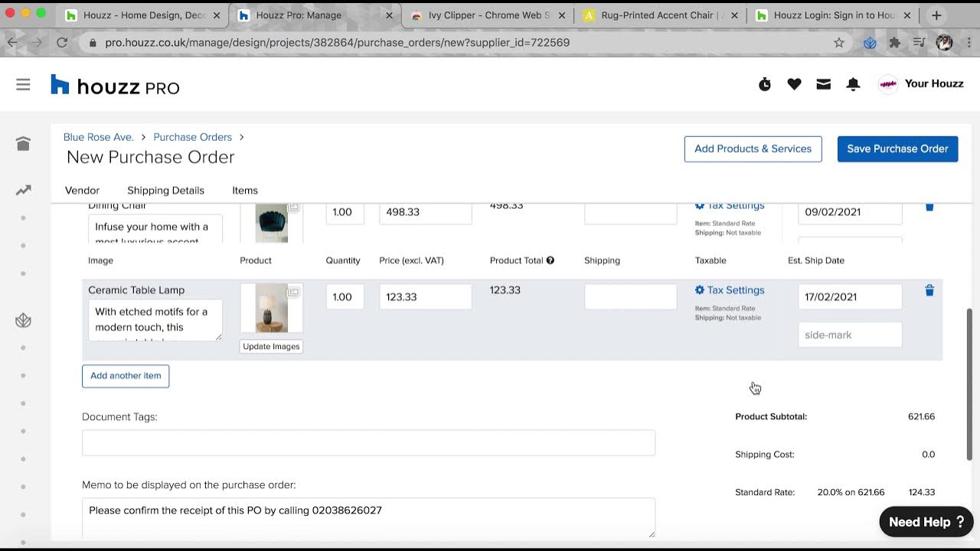Switch to the Shipping Details tab
Image resolution: width=980 pixels, height=551 pixels.
point(165,191)
